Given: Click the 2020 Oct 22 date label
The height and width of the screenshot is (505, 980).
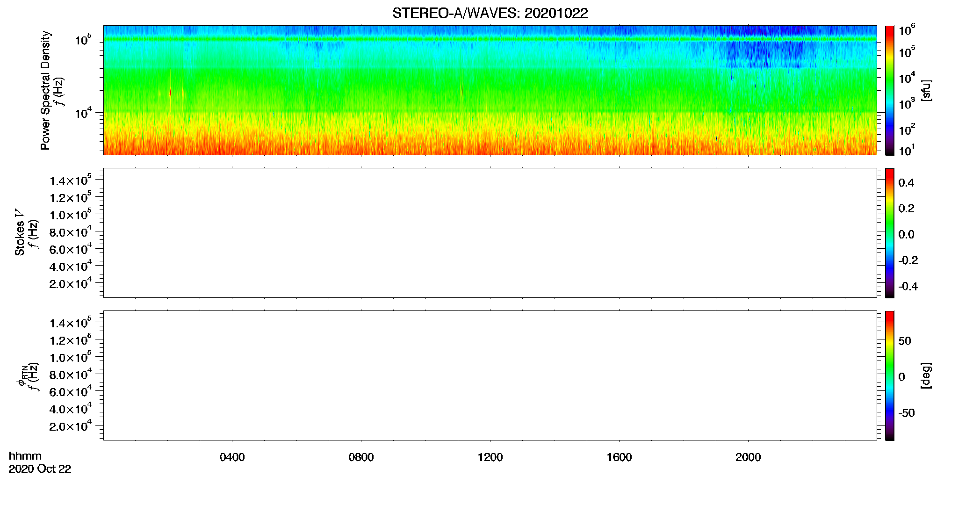Looking at the screenshot, I should 40,469.
